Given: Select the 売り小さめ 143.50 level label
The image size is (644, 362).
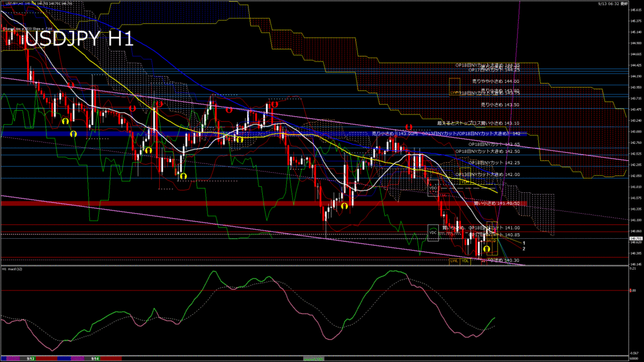Looking at the screenshot, I should (x=500, y=104).
